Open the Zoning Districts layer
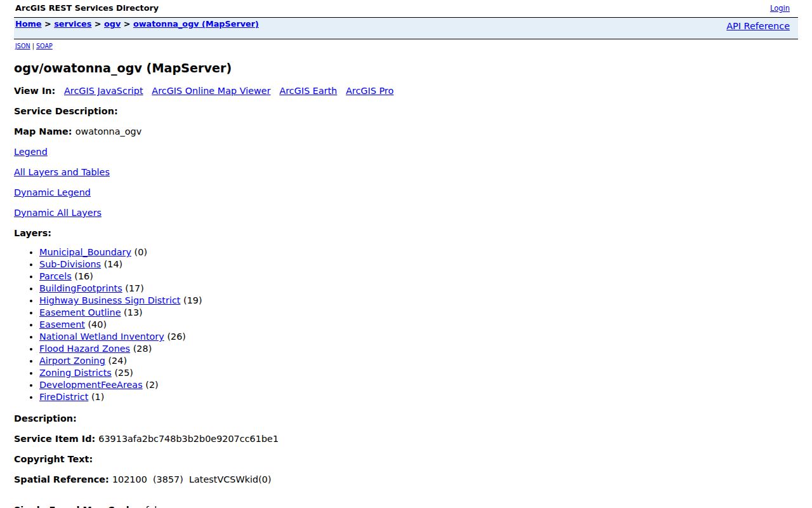812x508 pixels. pos(75,373)
